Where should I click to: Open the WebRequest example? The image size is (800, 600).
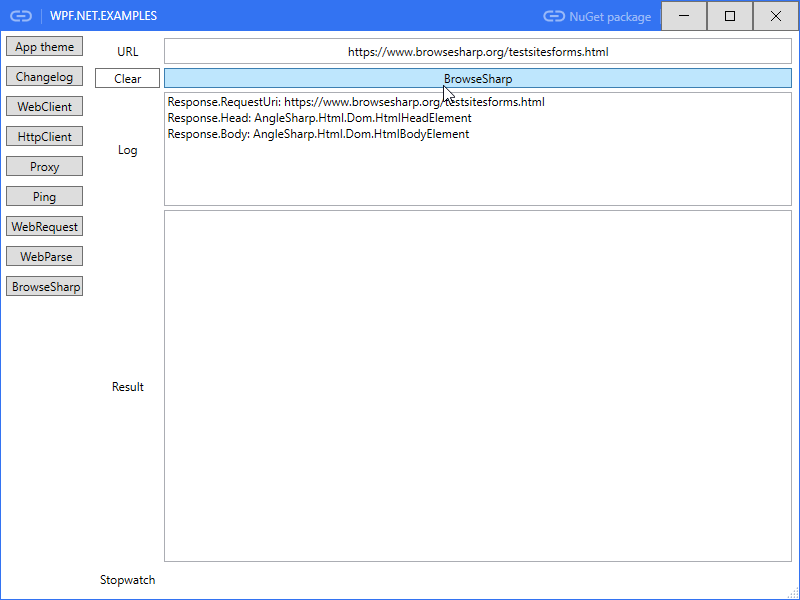click(44, 227)
